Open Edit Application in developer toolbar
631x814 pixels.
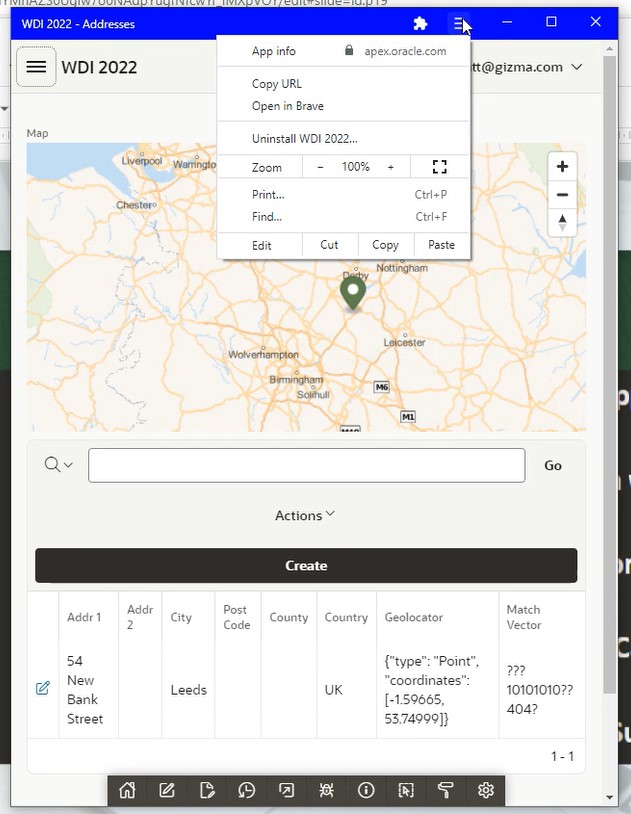click(167, 790)
